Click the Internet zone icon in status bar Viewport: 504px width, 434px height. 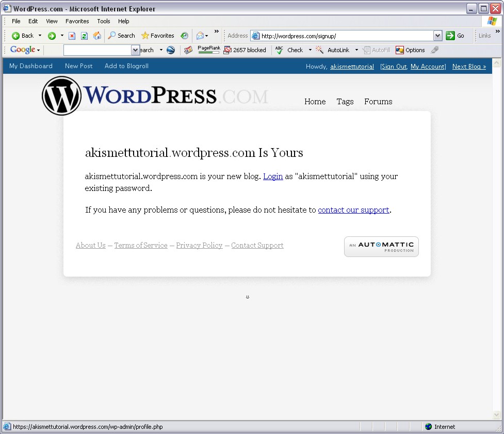click(x=428, y=427)
